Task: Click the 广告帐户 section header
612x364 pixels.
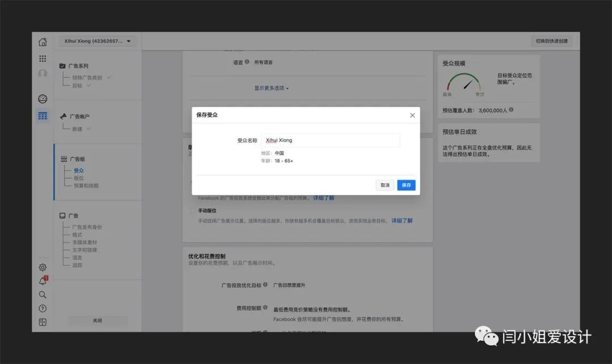Action: [x=80, y=117]
